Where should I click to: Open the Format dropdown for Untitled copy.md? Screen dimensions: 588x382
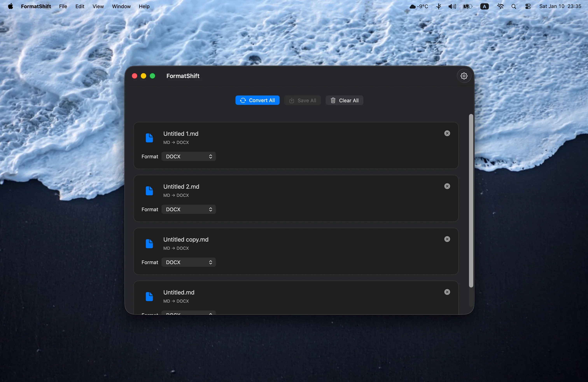(188, 262)
